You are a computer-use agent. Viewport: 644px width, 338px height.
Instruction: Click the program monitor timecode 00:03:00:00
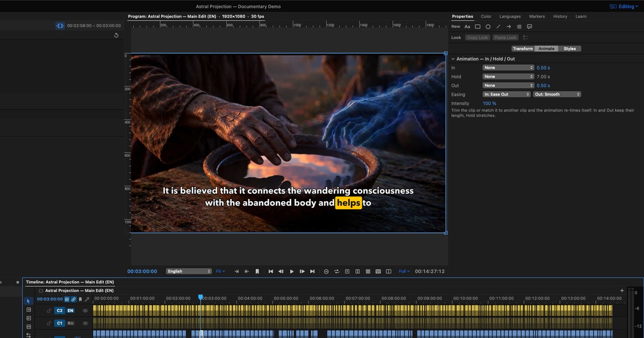pyautogui.click(x=142, y=271)
